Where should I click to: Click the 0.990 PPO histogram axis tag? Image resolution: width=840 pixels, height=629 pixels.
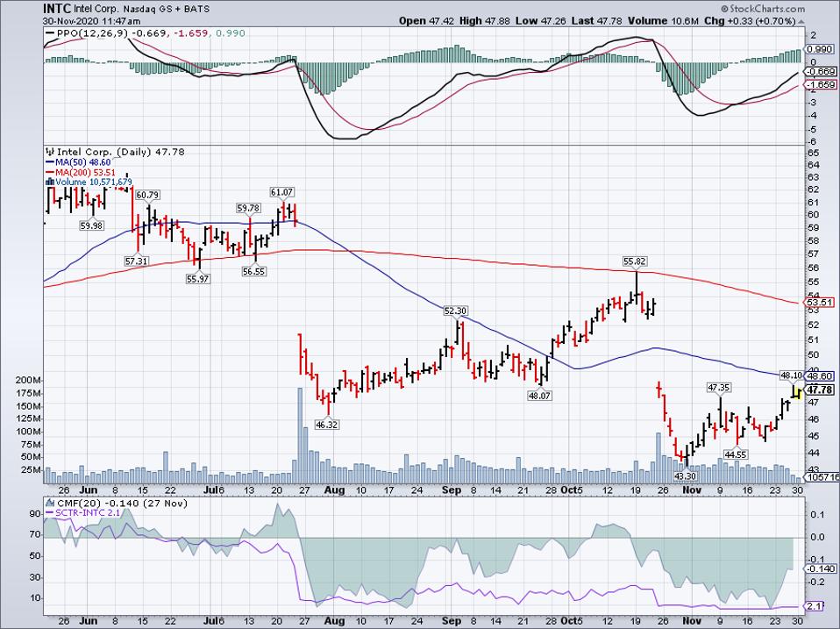click(820, 49)
